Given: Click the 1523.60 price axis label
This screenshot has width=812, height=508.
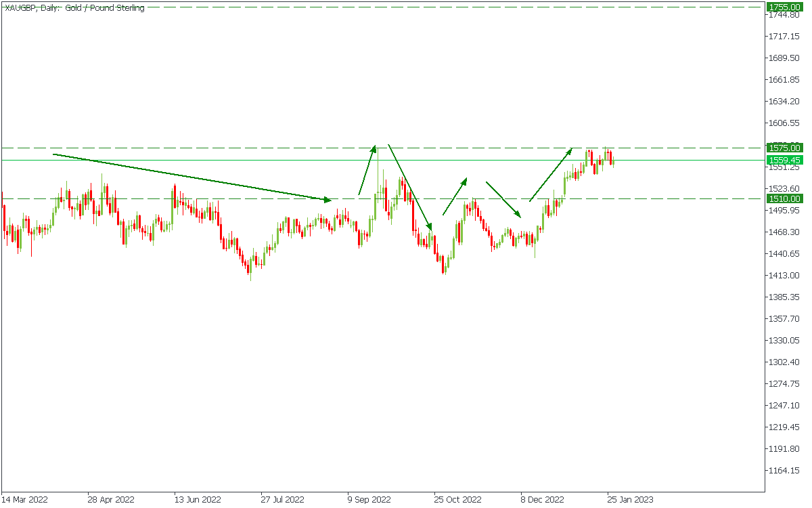Looking at the screenshot, I should [x=784, y=188].
